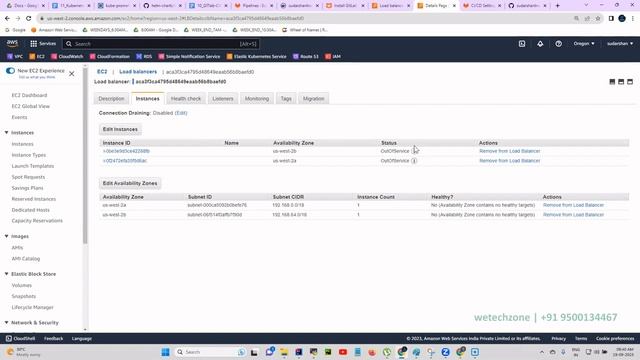This screenshot has height=360, width=640.
Task: Click the Edit Availability Zones button
Action: point(130,183)
